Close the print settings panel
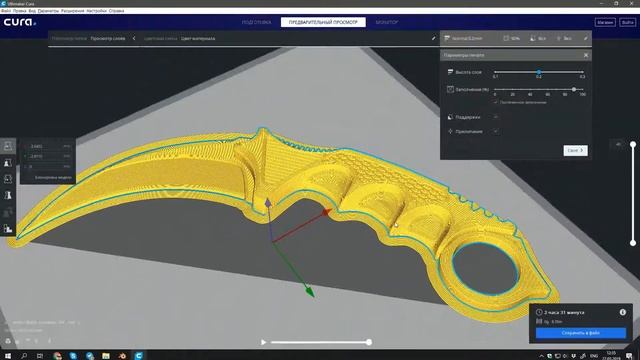 pyautogui.click(x=586, y=55)
